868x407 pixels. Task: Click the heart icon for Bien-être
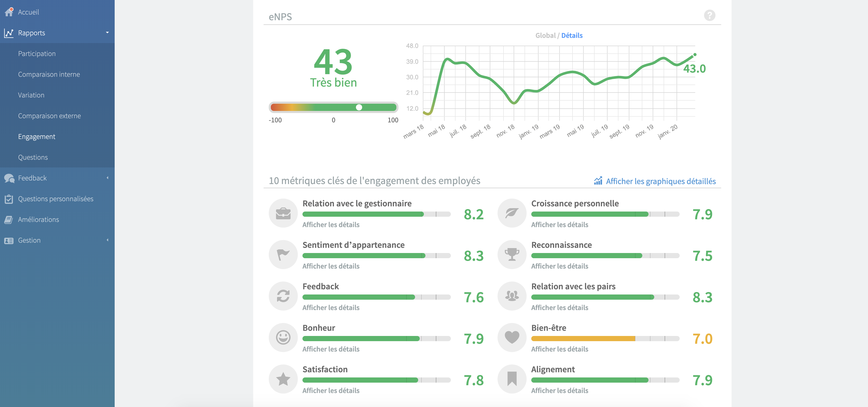click(512, 337)
